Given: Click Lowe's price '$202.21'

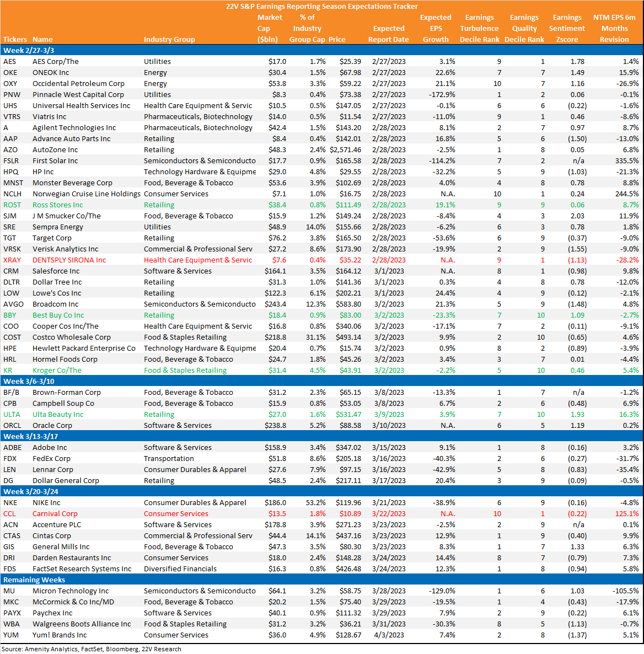Looking at the screenshot, I should point(348,293).
